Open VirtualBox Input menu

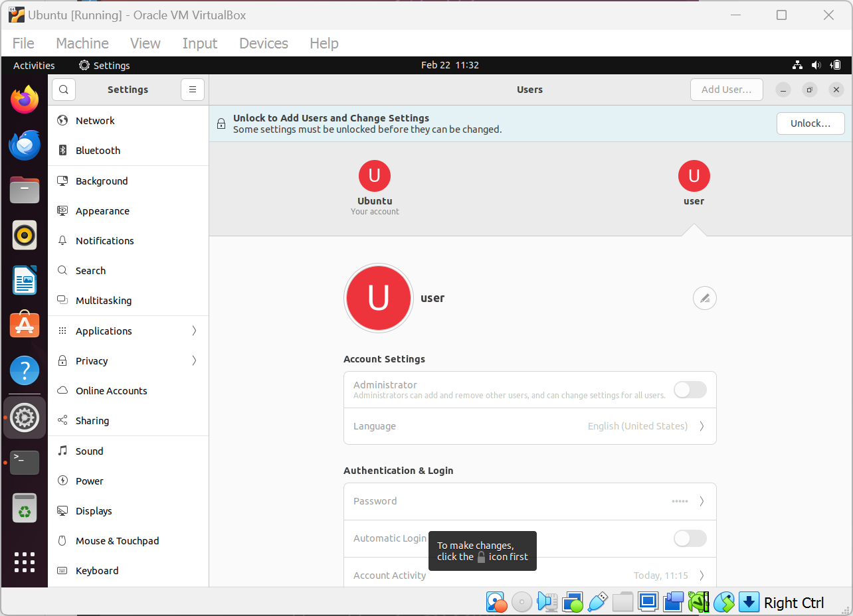point(200,43)
